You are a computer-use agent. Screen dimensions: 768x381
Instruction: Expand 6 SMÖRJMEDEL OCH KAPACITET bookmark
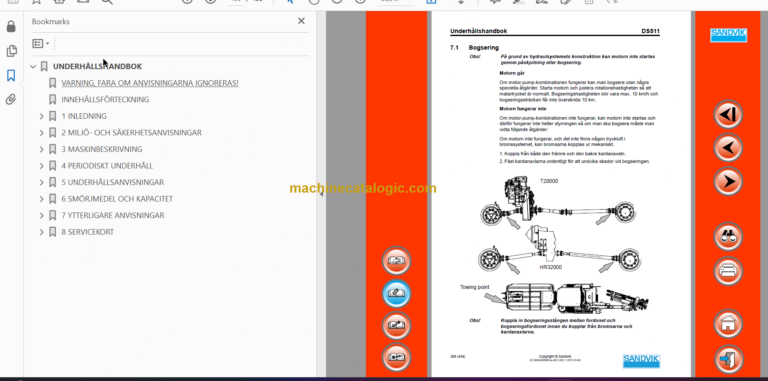click(42, 199)
